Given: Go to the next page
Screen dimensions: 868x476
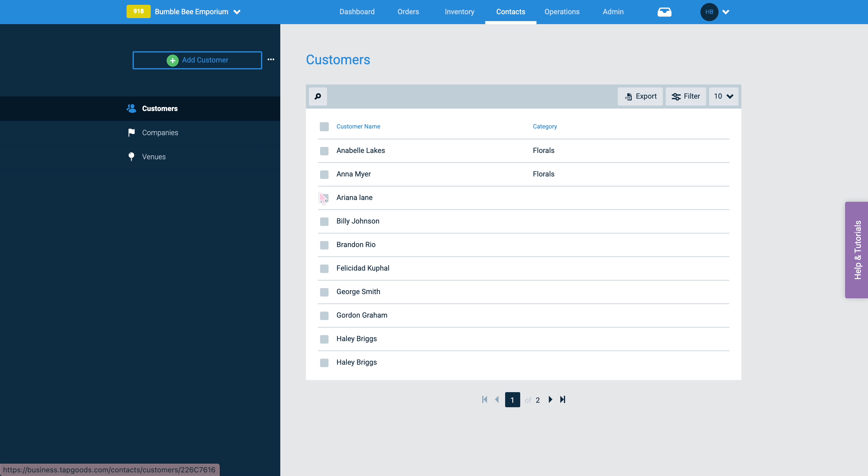Looking at the screenshot, I should coord(550,399).
